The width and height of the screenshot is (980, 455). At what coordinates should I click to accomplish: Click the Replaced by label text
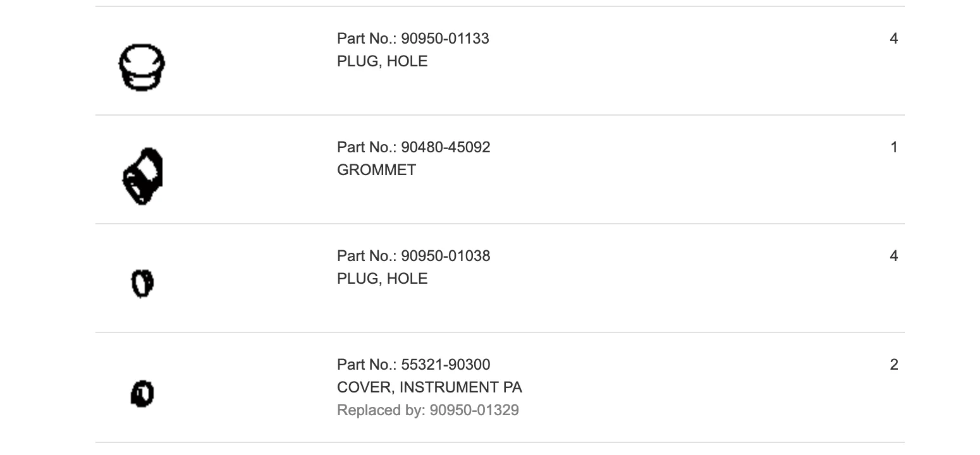(x=381, y=410)
